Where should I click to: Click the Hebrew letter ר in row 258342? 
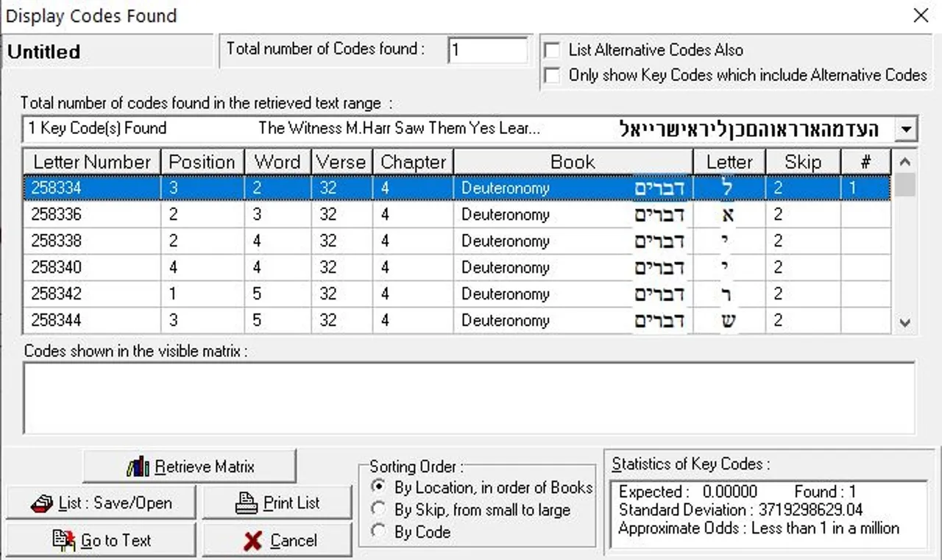click(x=729, y=294)
